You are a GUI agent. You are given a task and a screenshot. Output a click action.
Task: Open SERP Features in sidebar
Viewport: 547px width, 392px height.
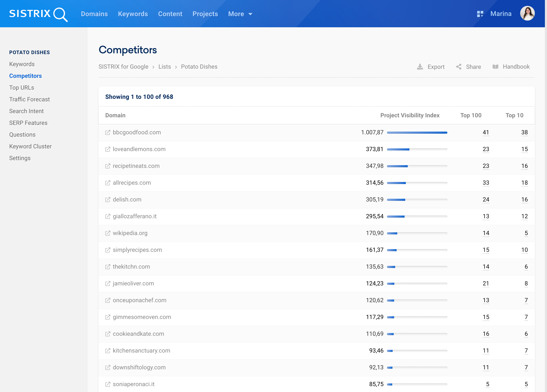click(x=28, y=123)
